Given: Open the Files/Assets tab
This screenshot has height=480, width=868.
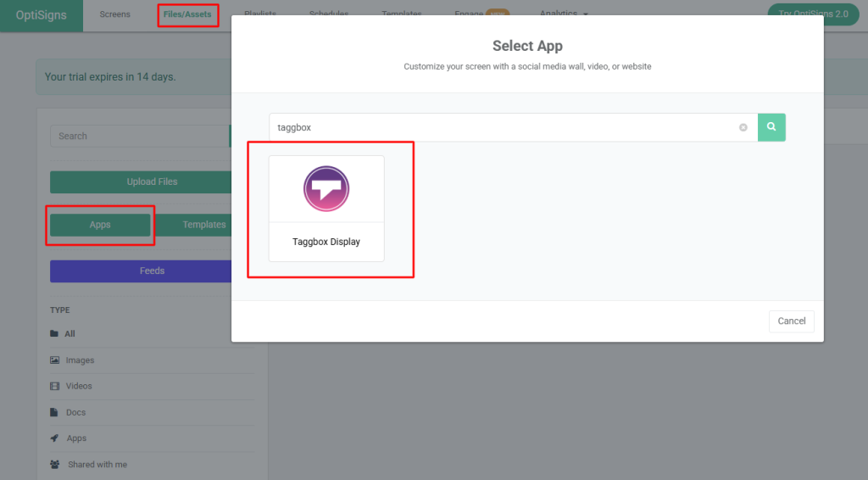Looking at the screenshot, I should point(187,14).
